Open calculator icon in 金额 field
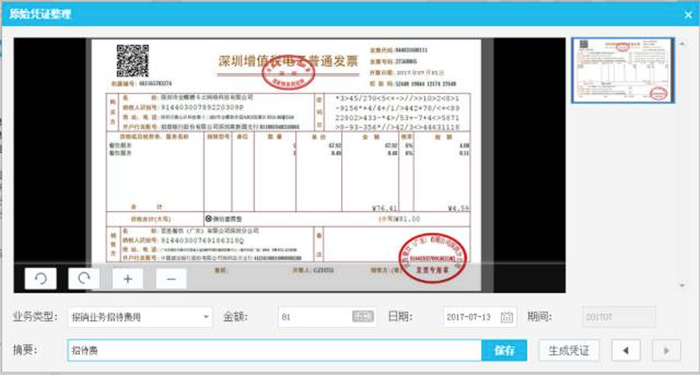 [362, 317]
